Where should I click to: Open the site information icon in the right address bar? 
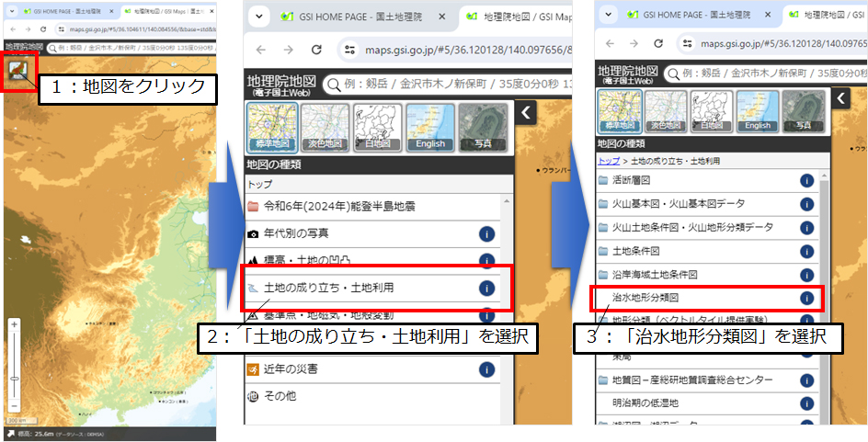tap(687, 43)
